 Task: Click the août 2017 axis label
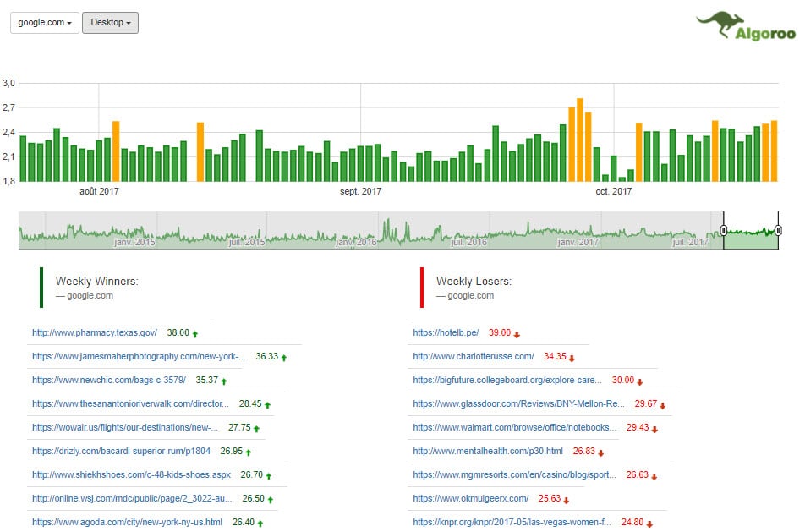pos(99,191)
